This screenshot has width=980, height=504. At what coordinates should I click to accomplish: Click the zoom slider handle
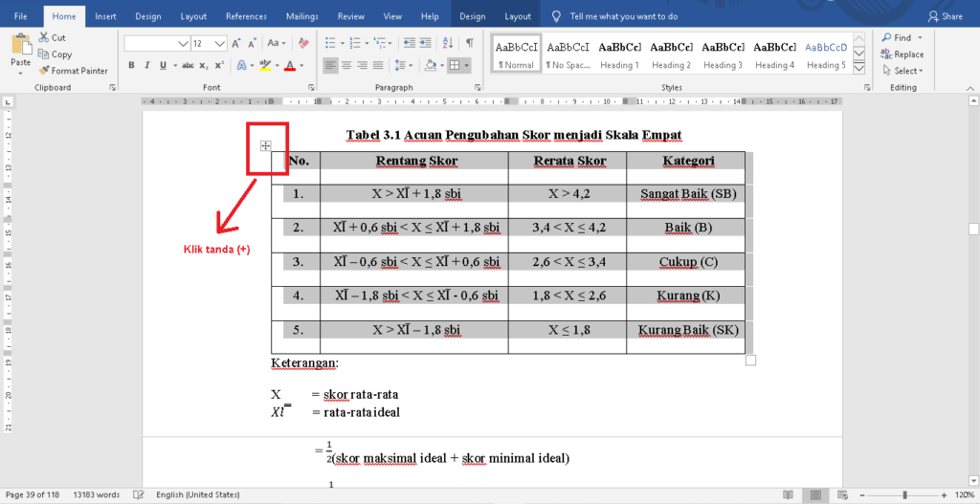click(904, 494)
